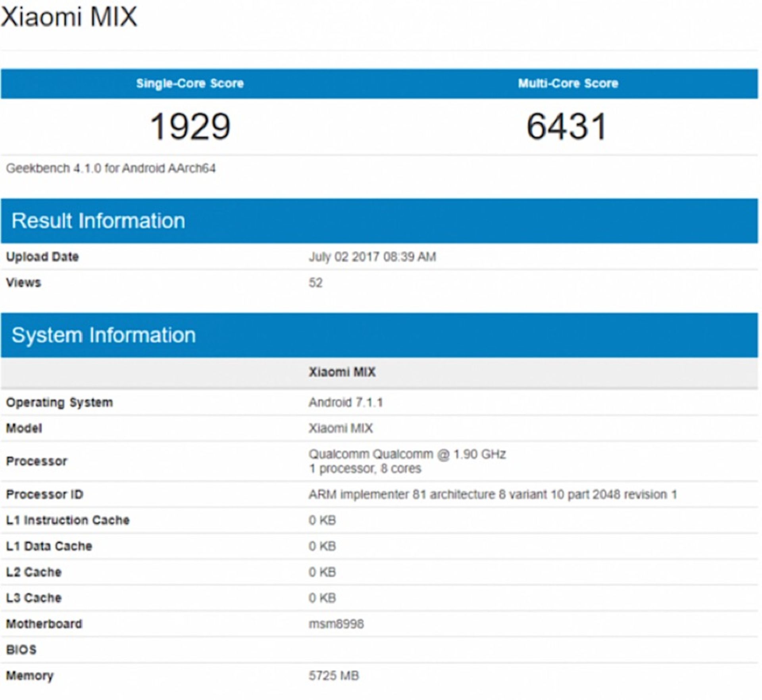The height and width of the screenshot is (700, 762).
Task: Click the Result Information section header
Action: pos(98,221)
